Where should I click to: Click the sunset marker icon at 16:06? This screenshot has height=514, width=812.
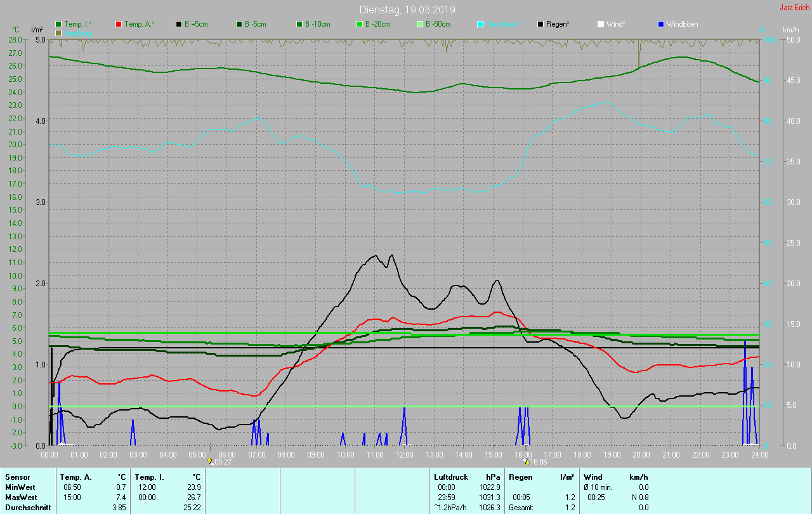coord(526,461)
